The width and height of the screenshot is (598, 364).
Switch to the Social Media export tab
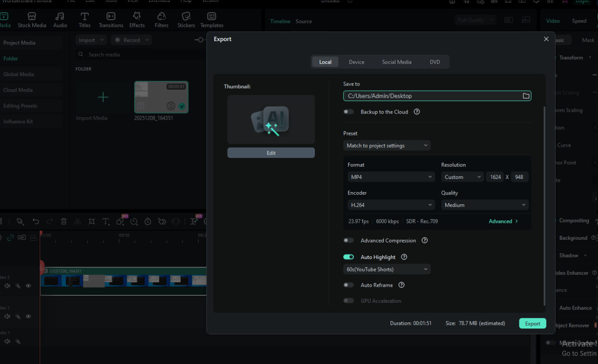[397, 62]
